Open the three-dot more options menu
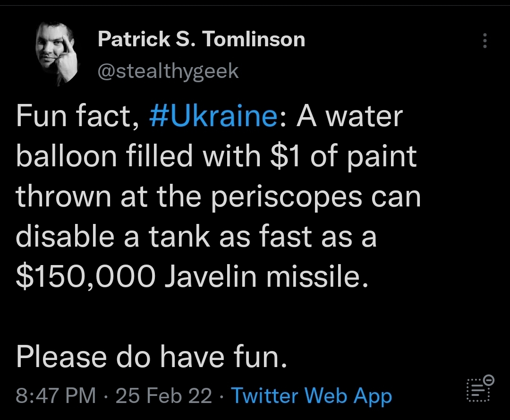Image resolution: width=510 pixels, height=420 pixels. point(484,41)
